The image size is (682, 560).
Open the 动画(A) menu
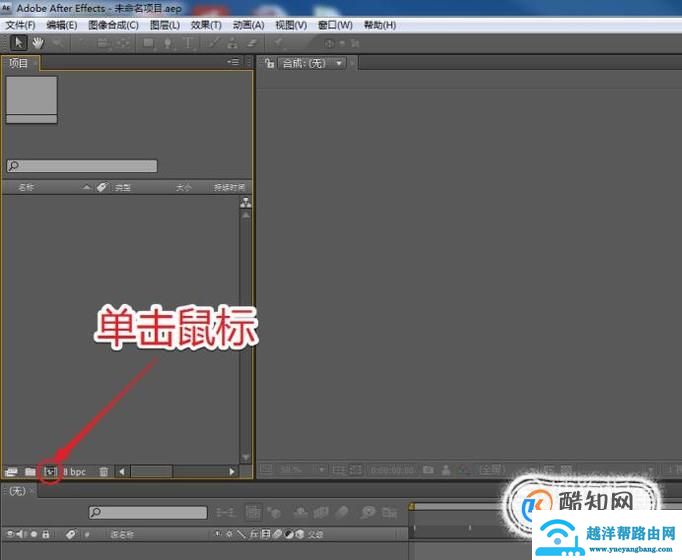pos(248,25)
